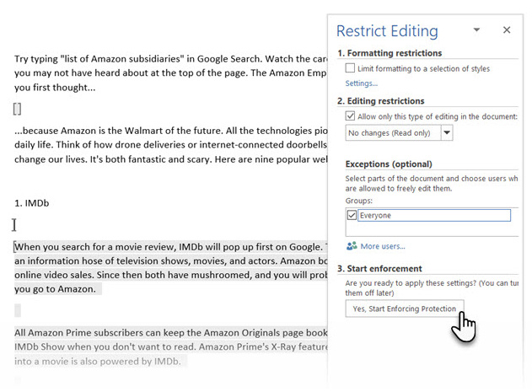The height and width of the screenshot is (392, 532).
Task: Expand editing type list with arrow button
Action: 447,133
